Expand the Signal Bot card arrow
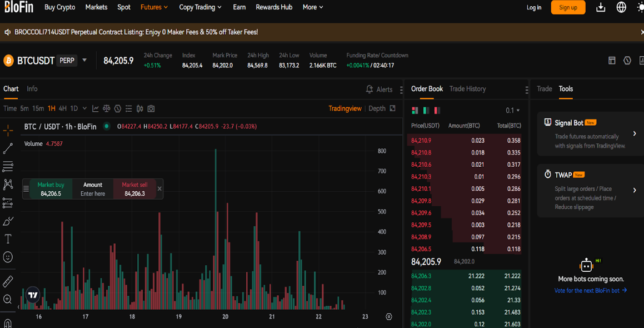Image resolution: width=644 pixels, height=328 pixels. tap(635, 133)
